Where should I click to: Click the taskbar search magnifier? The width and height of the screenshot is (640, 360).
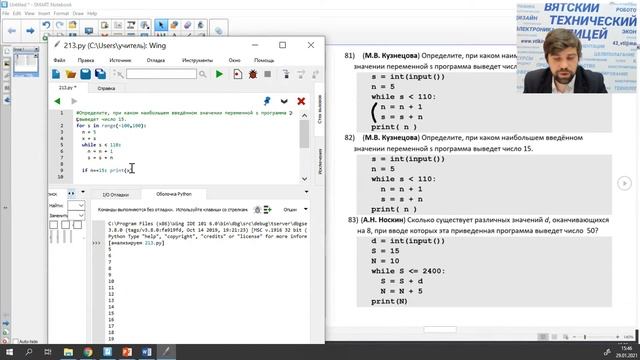pos(29,352)
